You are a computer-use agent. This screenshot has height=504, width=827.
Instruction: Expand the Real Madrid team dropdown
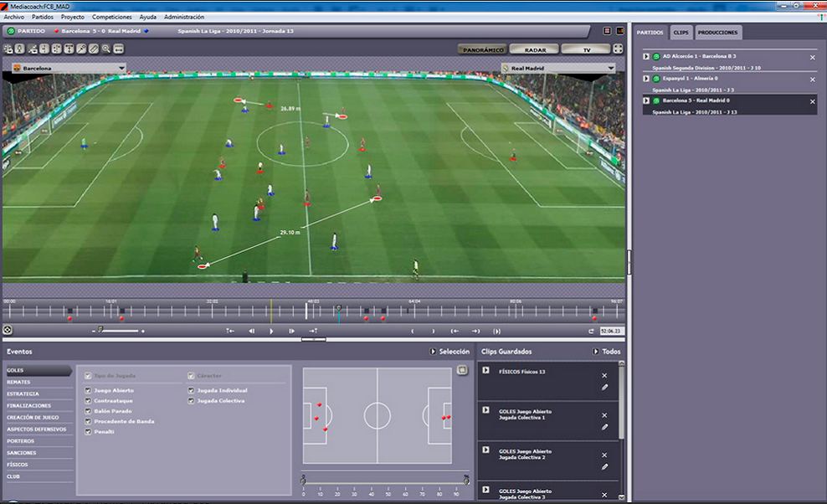click(610, 68)
